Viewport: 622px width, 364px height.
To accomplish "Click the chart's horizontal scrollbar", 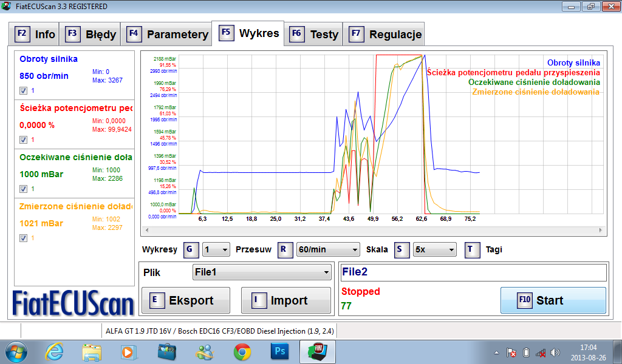I will (x=373, y=231).
